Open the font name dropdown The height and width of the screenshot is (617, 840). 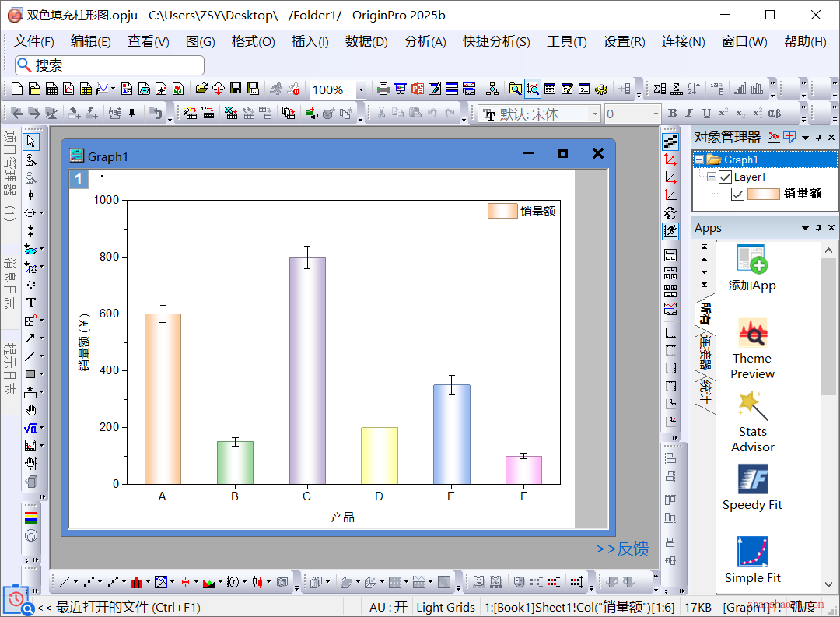pyautogui.click(x=596, y=114)
